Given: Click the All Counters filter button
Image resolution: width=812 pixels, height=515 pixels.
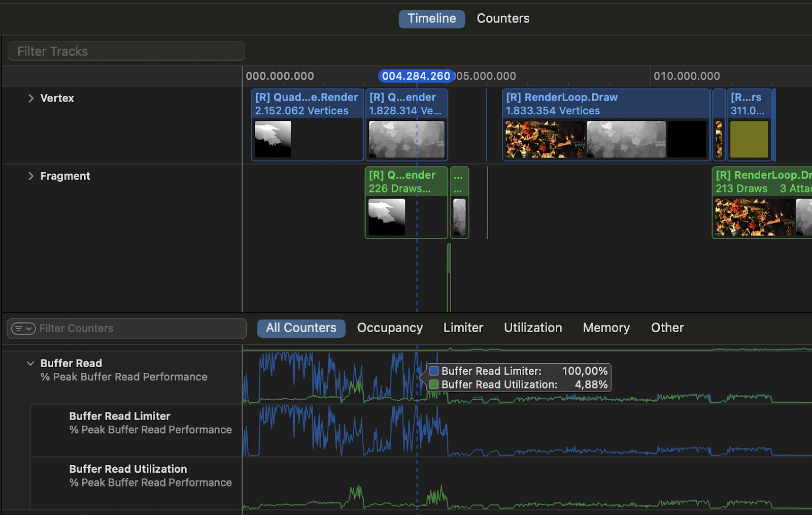Looking at the screenshot, I should click(x=301, y=328).
